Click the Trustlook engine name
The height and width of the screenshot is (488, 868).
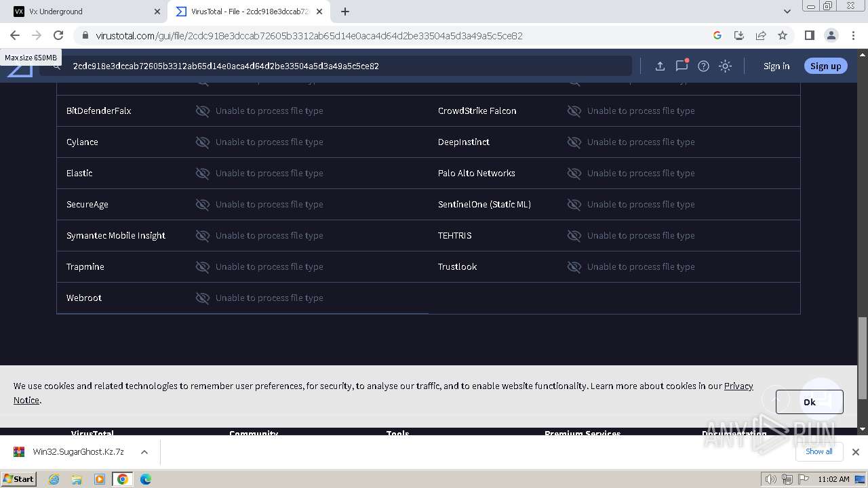457,266
